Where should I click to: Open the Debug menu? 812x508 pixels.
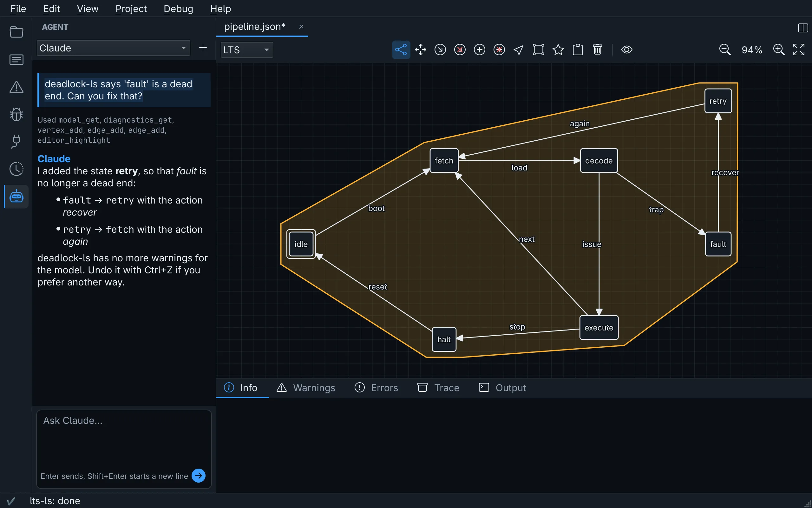pyautogui.click(x=179, y=9)
